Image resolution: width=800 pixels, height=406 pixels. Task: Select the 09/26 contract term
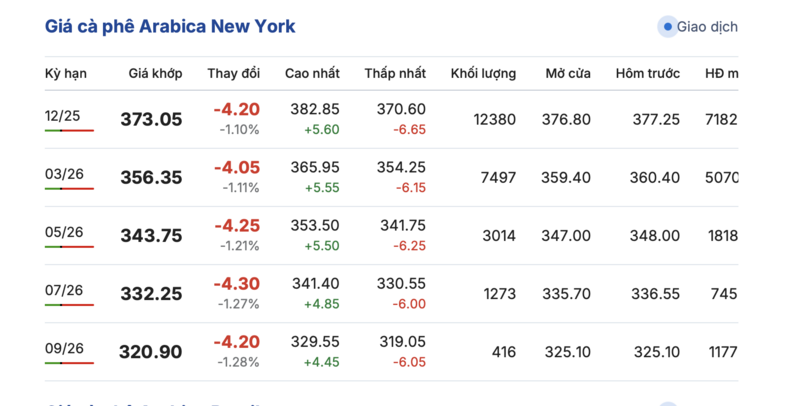point(64,348)
